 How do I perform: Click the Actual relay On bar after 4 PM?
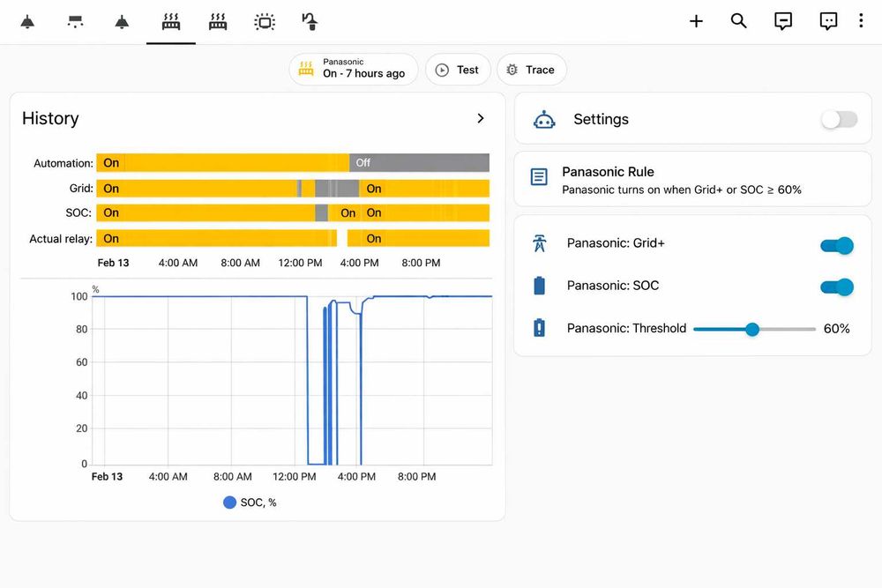(418, 238)
